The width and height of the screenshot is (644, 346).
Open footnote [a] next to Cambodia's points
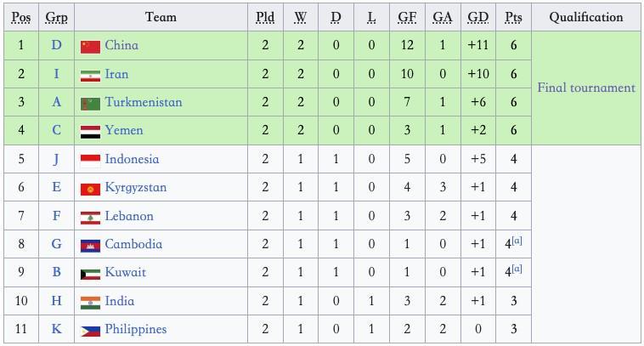click(517, 241)
